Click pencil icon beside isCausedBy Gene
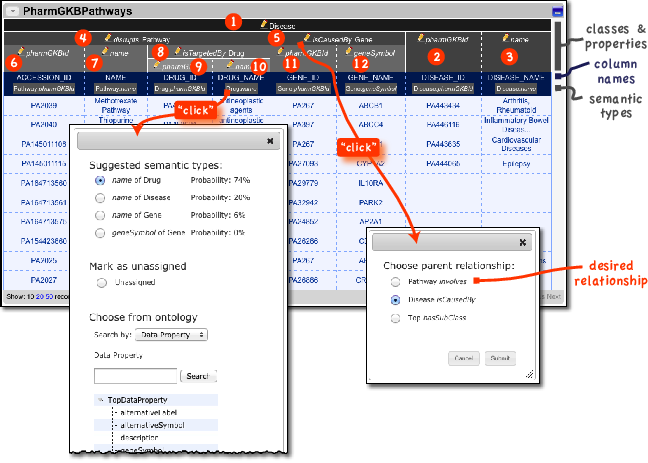Image resolution: width=648 pixels, height=463 pixels. tap(307, 38)
